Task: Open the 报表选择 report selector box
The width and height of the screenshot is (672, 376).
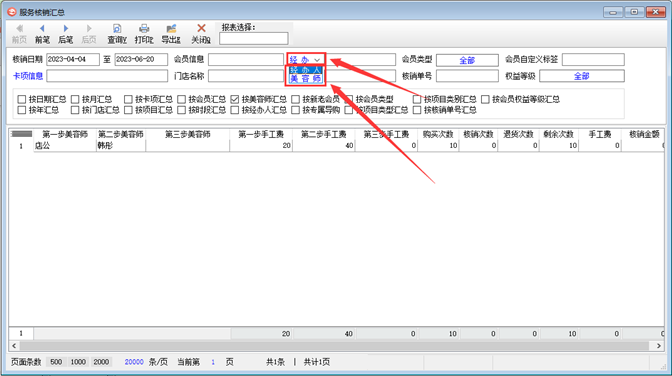Action: [254, 39]
